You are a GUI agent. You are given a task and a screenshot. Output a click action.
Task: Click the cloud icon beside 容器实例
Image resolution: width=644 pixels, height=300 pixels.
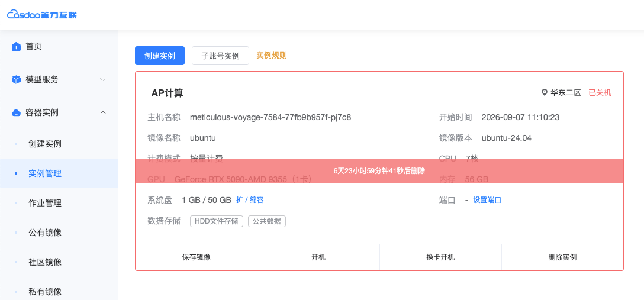click(x=16, y=112)
